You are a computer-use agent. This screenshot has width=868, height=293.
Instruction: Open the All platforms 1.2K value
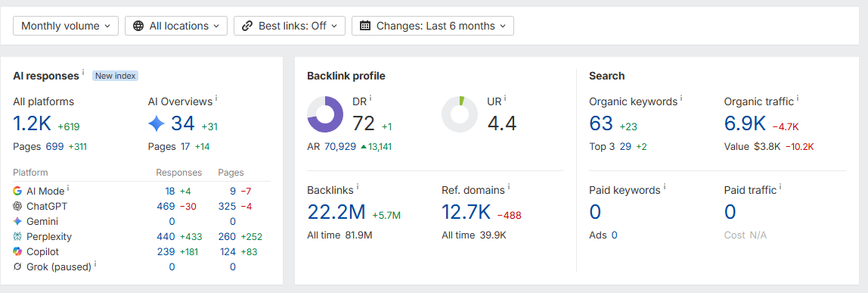pos(32,124)
